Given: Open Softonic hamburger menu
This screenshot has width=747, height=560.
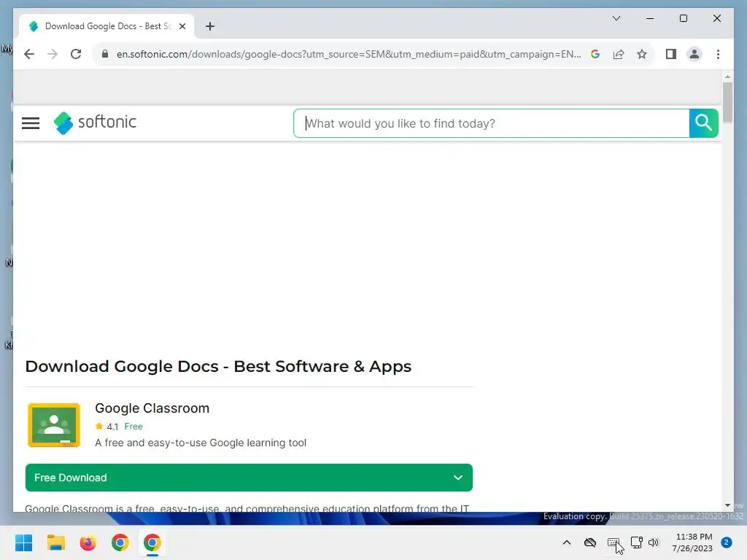Looking at the screenshot, I should (x=31, y=123).
